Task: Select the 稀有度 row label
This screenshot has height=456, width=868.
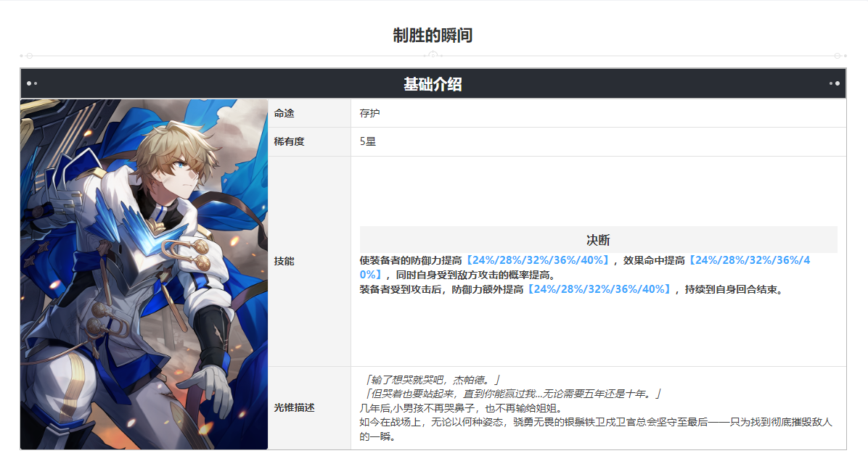Action: coord(289,141)
